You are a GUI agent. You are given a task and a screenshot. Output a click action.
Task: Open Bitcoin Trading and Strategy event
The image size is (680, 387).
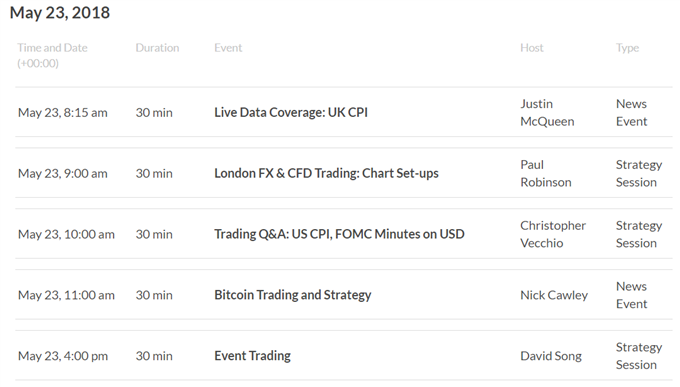293,295
